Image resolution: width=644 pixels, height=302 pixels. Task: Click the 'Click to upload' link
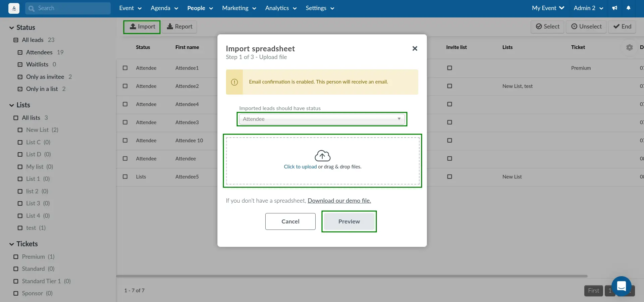click(300, 167)
